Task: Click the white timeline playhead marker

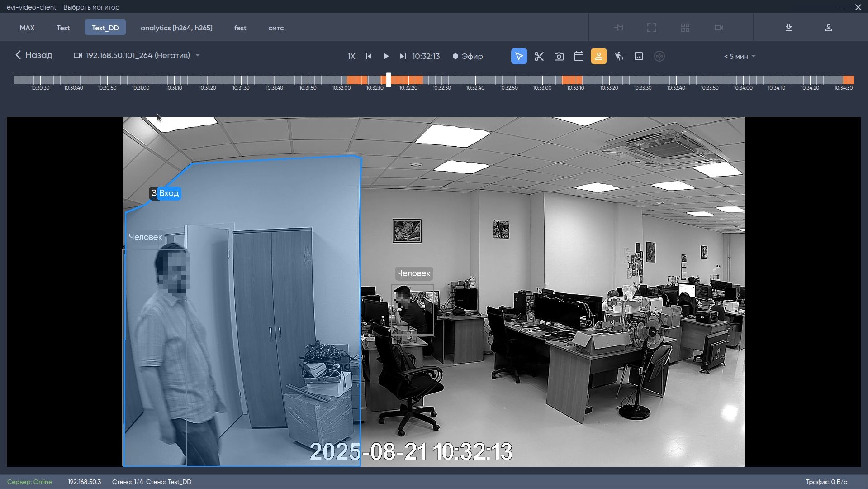Action: [x=389, y=80]
